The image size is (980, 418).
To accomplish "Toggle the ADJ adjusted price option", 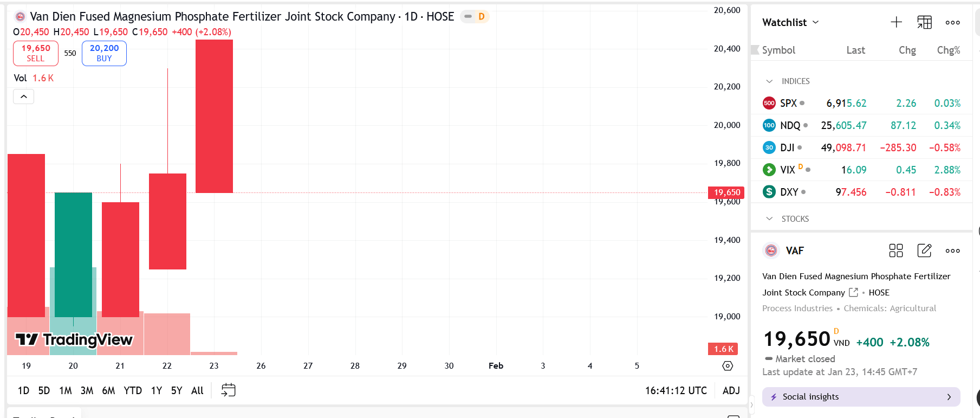I will (731, 390).
